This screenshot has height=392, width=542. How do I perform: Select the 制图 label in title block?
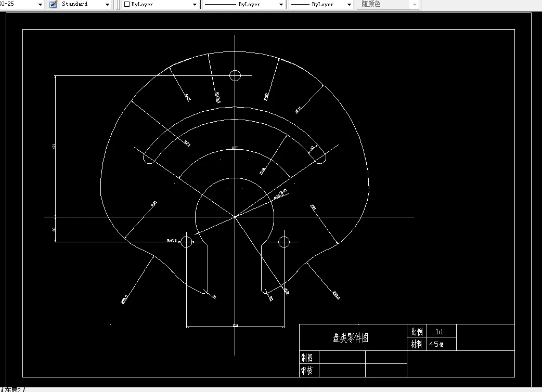(x=307, y=358)
